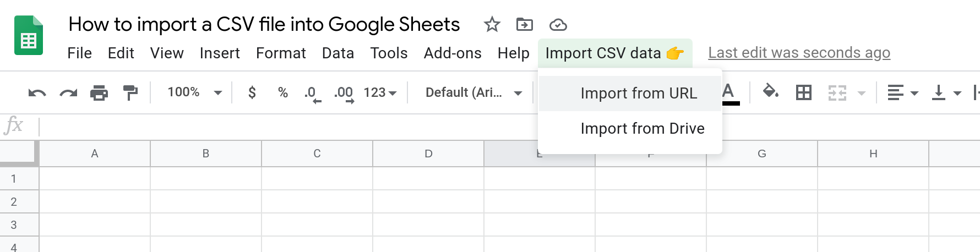Star this spreadsheet document

coord(492,24)
